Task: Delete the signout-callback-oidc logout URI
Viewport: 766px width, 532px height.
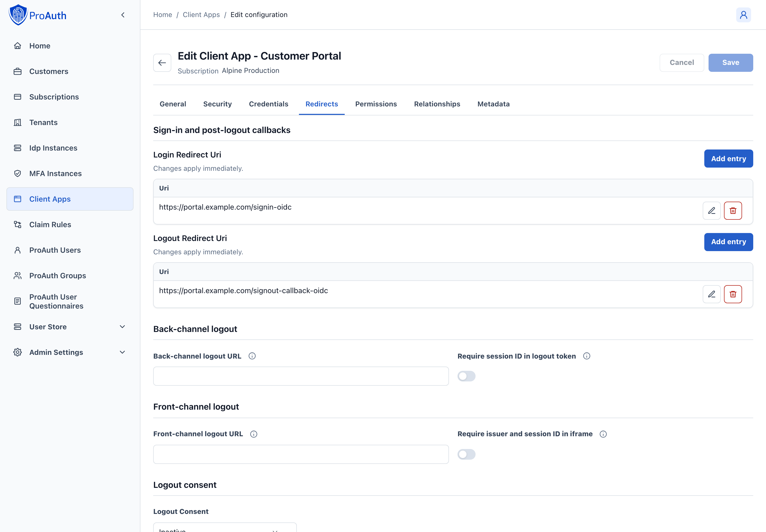Action: click(x=733, y=294)
